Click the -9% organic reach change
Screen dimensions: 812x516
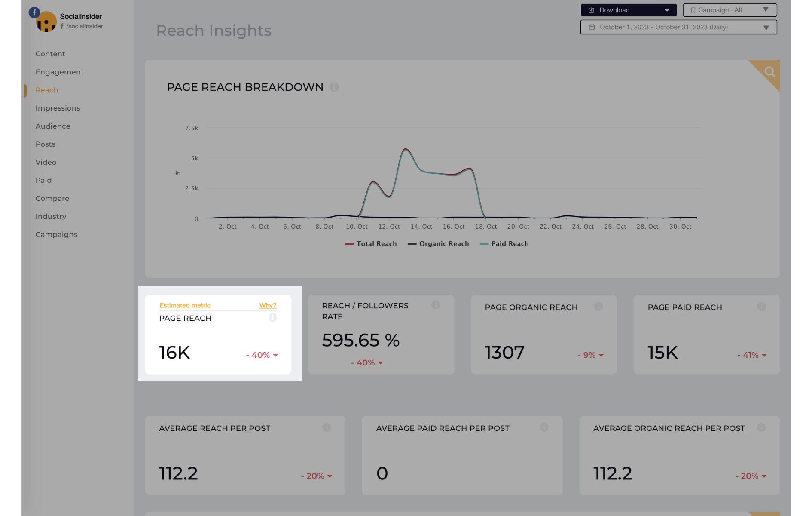591,355
